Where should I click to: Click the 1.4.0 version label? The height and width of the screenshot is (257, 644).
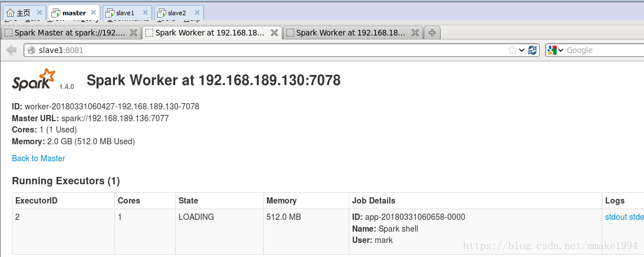pos(66,87)
